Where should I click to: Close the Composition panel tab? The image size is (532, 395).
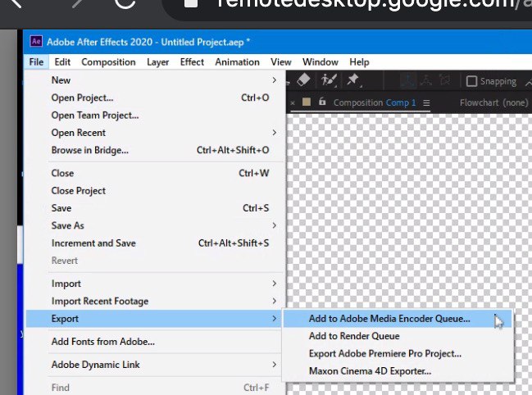(x=293, y=102)
